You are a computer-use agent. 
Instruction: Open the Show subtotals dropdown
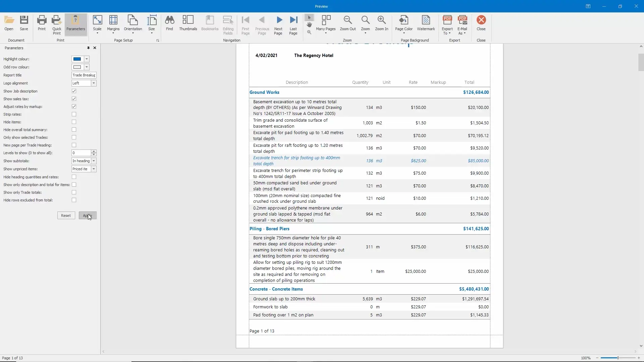pos(94,161)
